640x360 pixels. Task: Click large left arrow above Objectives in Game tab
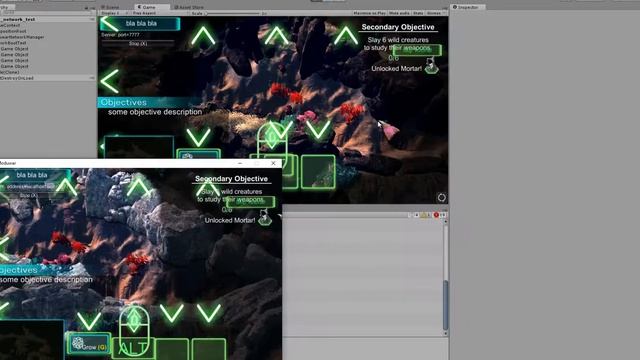coord(110,81)
